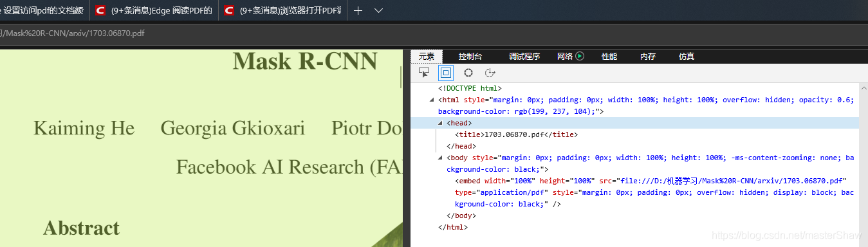868x247 pixels.
Task: Click the 'Mask R-CNN' title in PDF
Action: tap(305, 61)
